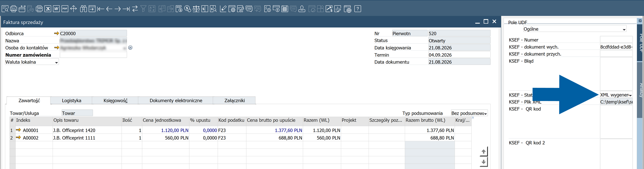Switch to the Zawartość tab

pos(29,100)
